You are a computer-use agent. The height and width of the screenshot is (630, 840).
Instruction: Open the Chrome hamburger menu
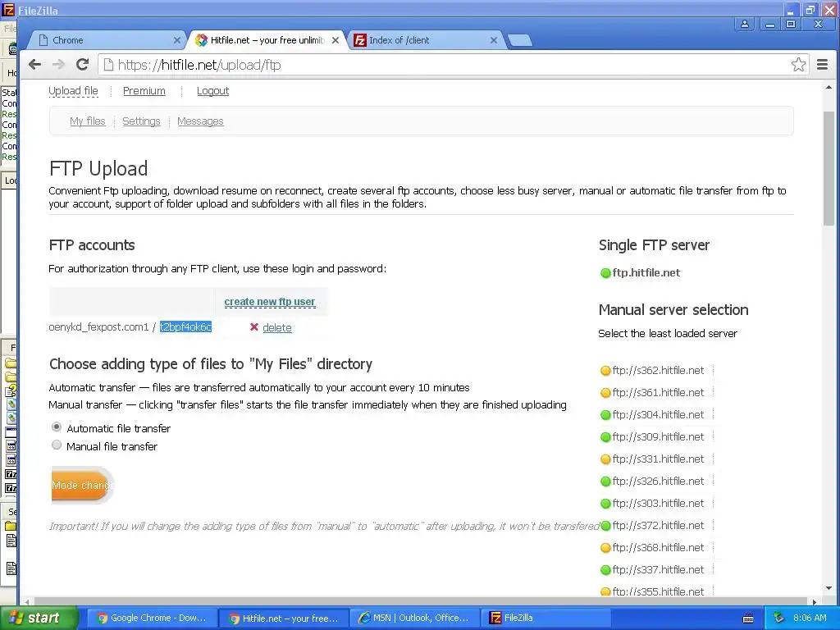click(822, 65)
